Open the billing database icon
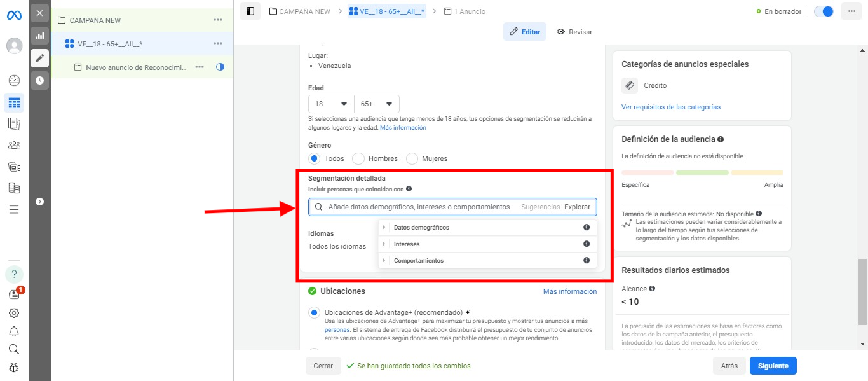868x381 pixels. tap(14, 188)
